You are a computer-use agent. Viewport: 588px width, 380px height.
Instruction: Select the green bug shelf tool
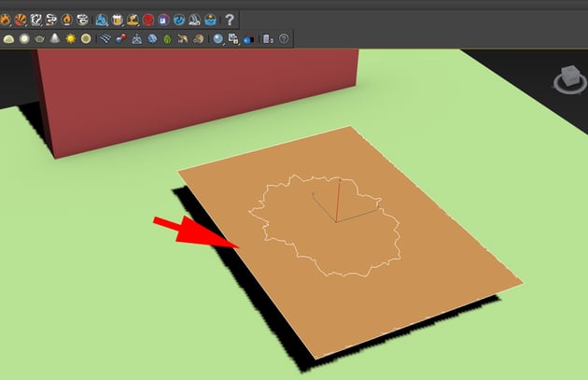pyautogui.click(x=167, y=38)
